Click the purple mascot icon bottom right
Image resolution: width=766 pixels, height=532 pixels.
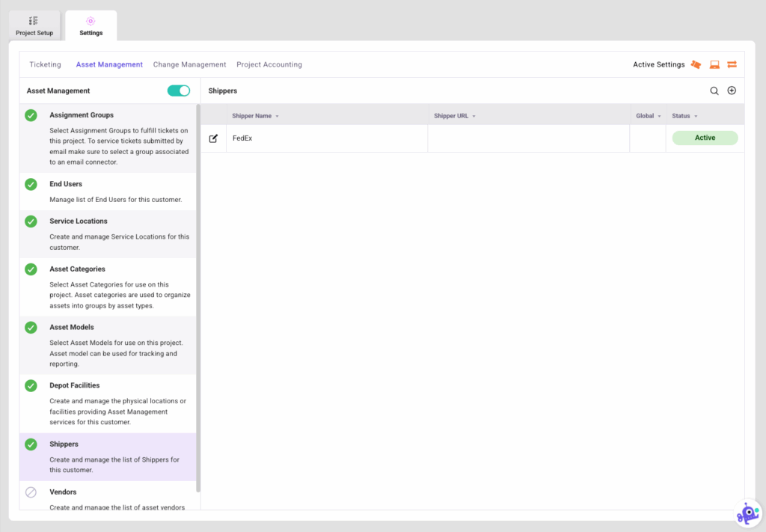[x=747, y=513]
